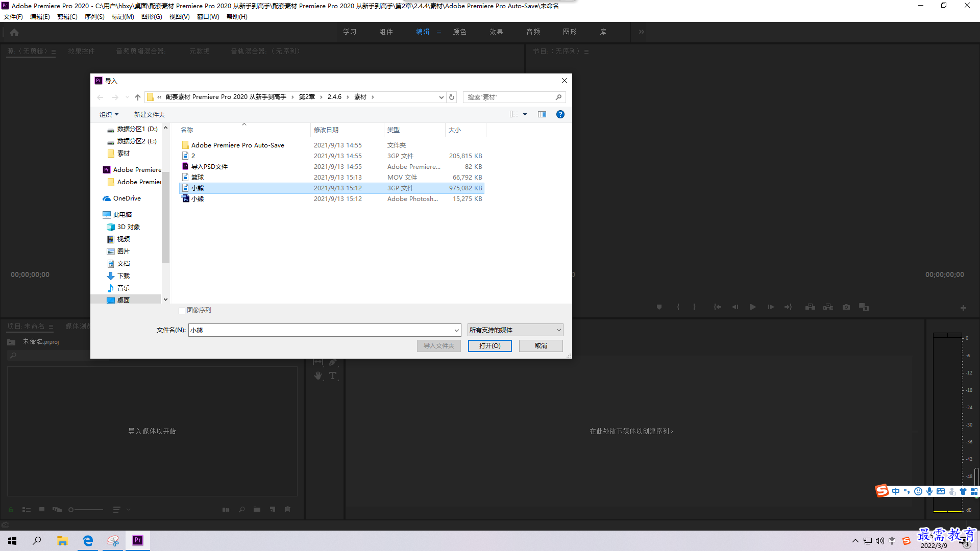The image size is (980, 551).
Task: Expand the address bar history dropdown
Action: 441,97
